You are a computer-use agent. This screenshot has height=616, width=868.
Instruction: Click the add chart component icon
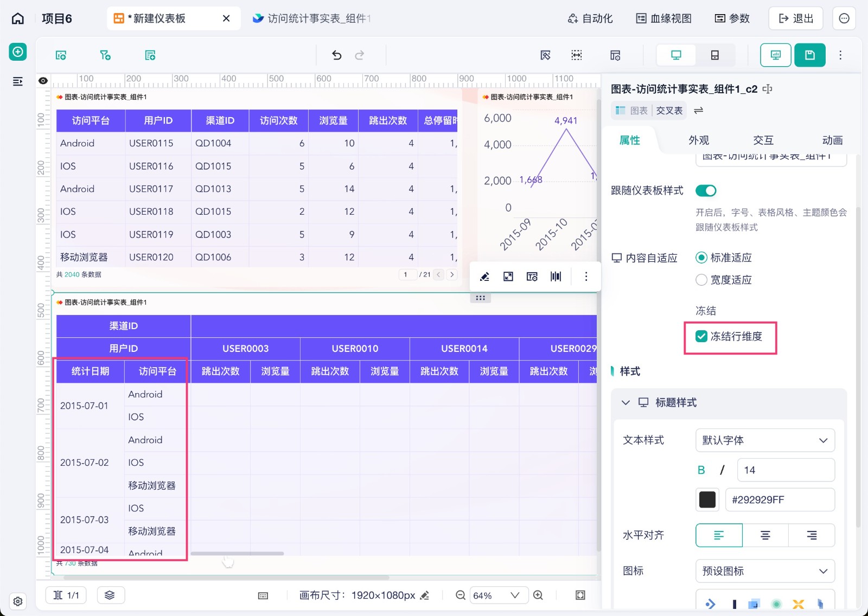(x=61, y=55)
